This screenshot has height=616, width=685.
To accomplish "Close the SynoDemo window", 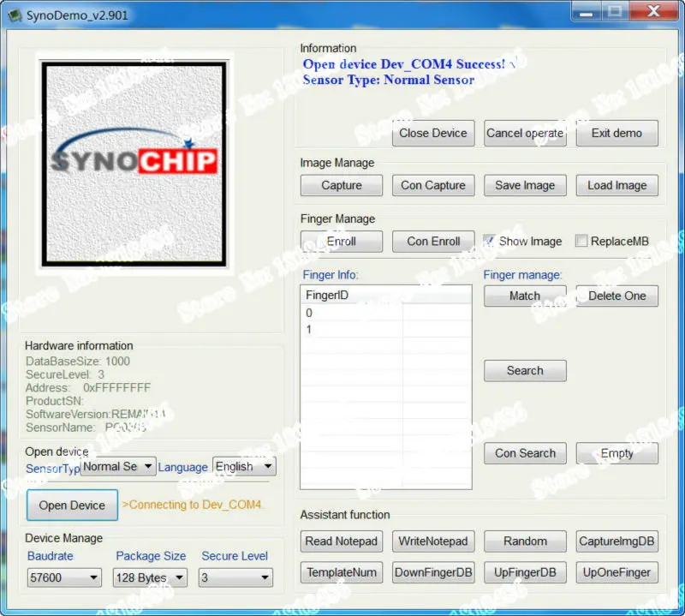I will pos(653,11).
